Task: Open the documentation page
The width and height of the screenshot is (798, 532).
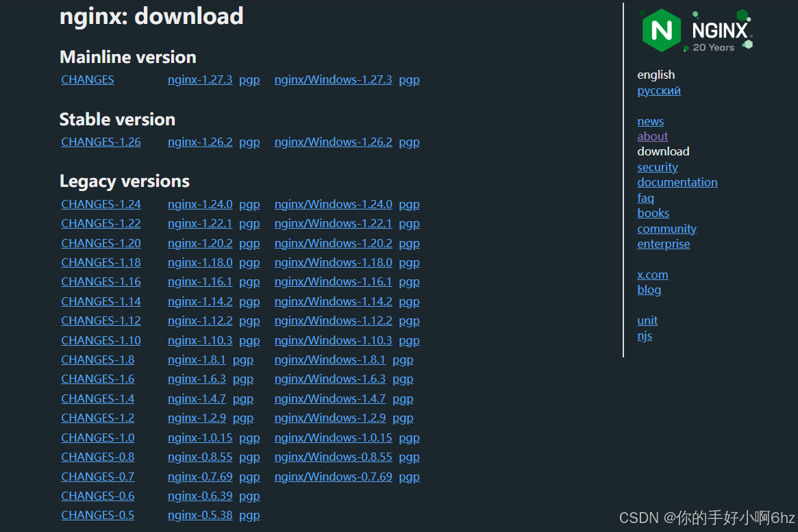Action: (x=677, y=182)
